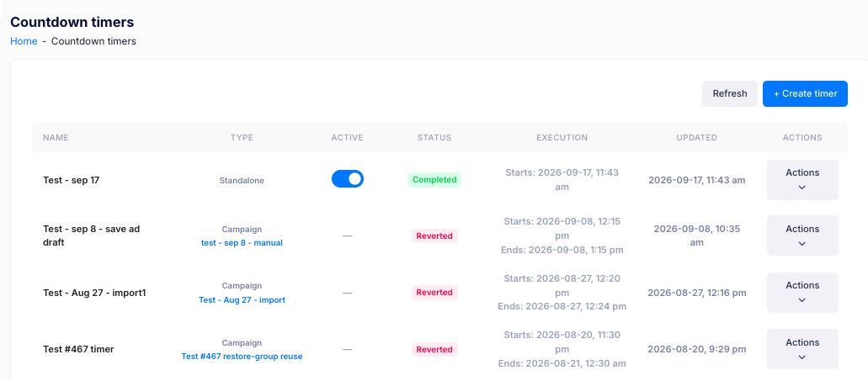This screenshot has height=381, width=868.
Task: Click the Completed status badge
Action: click(434, 180)
